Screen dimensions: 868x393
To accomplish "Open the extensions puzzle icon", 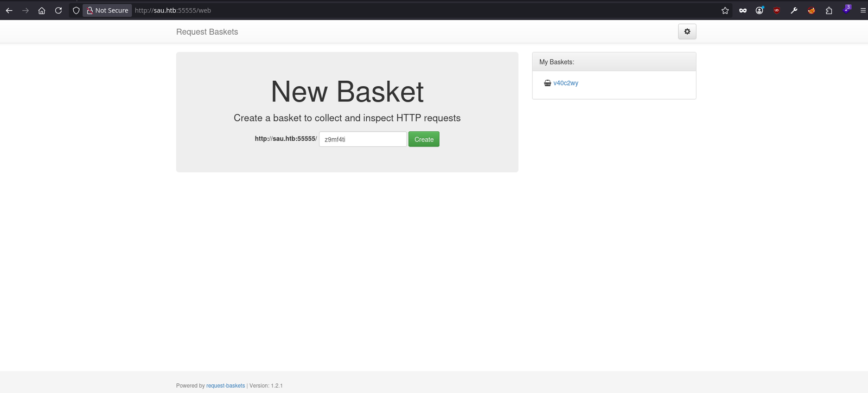I will coord(829,10).
